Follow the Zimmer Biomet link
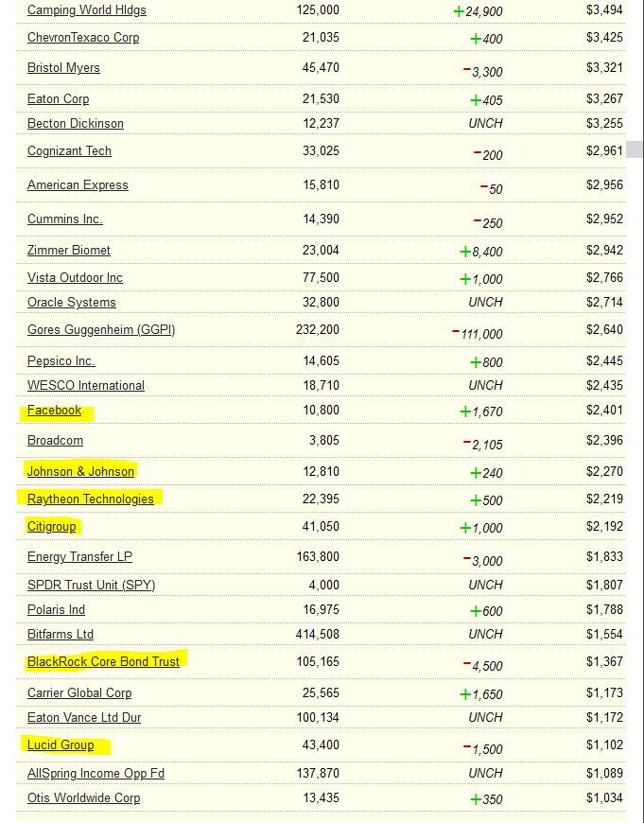 pos(69,251)
